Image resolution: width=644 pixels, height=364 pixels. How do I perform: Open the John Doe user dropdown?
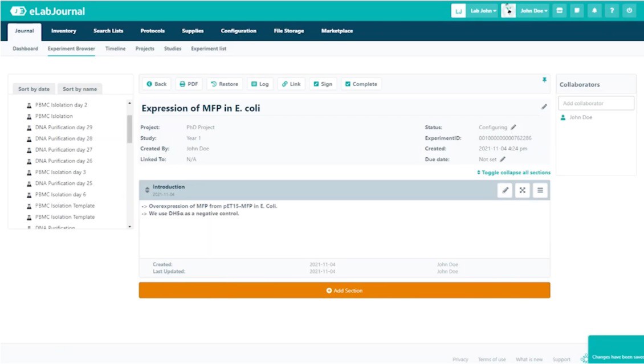533,10
